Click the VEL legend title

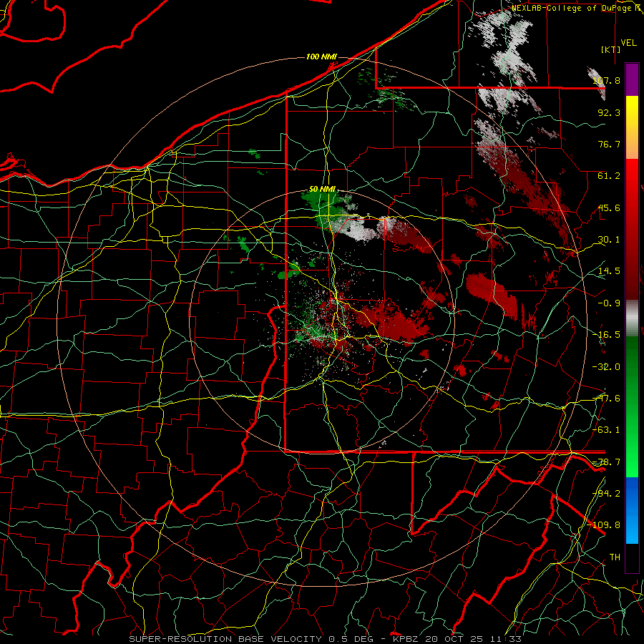click(x=629, y=42)
